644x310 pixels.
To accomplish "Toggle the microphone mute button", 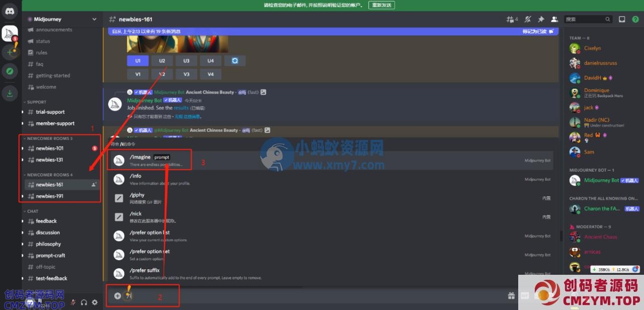I will tap(73, 302).
